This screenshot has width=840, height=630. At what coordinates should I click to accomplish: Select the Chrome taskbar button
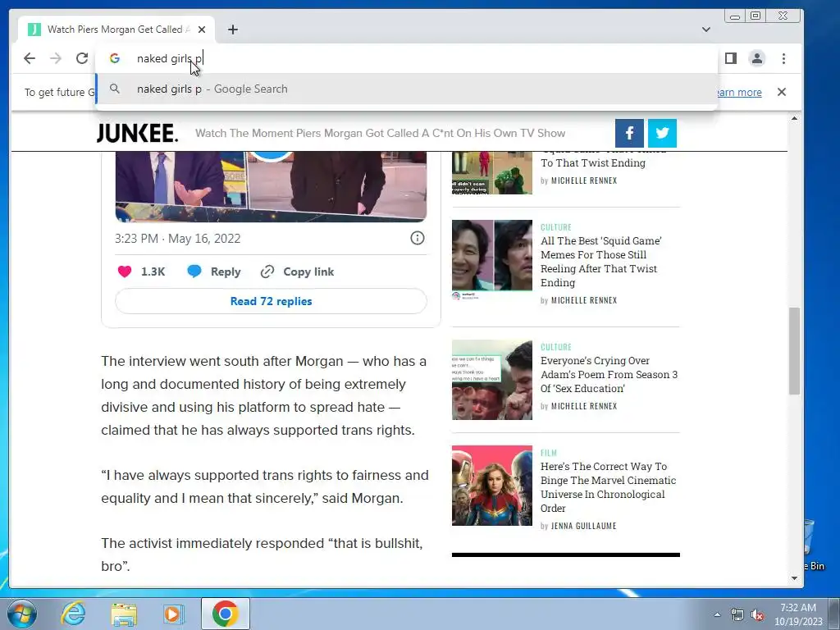point(225,614)
